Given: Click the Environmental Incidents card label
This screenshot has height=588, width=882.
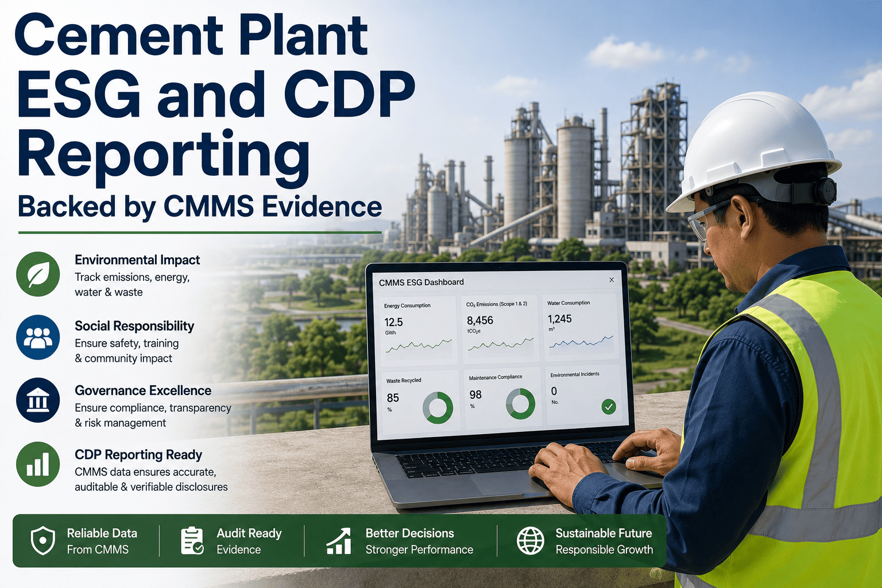Looking at the screenshot, I should [575, 374].
